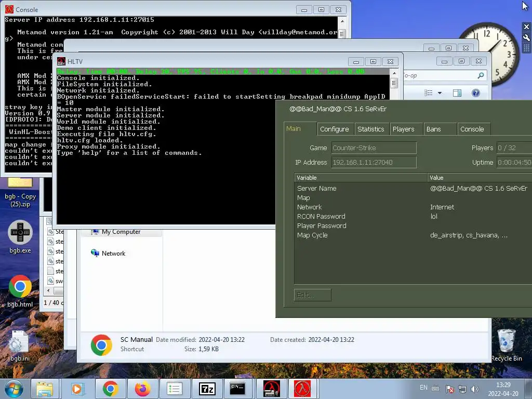Open Google Chrome from taskbar
Viewport: 532px width, 399px height.
pyautogui.click(x=110, y=389)
